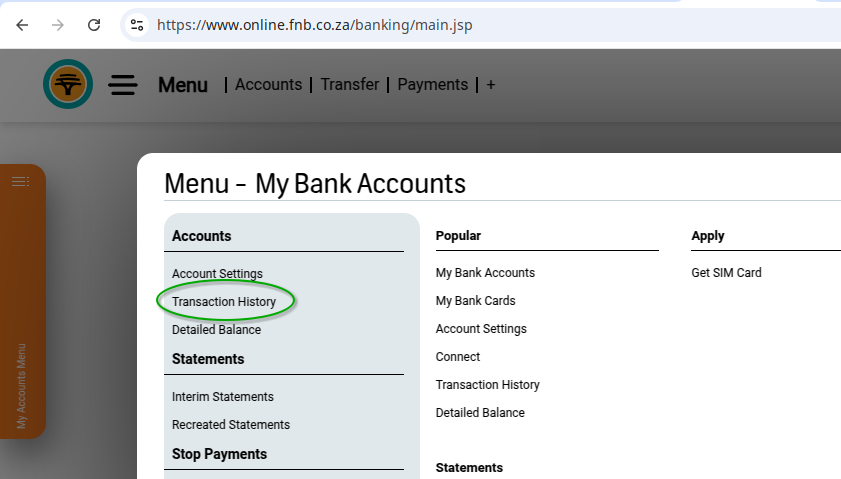Open Account Settings under the Accounts section
The width and height of the screenshot is (841, 479).
tap(217, 273)
